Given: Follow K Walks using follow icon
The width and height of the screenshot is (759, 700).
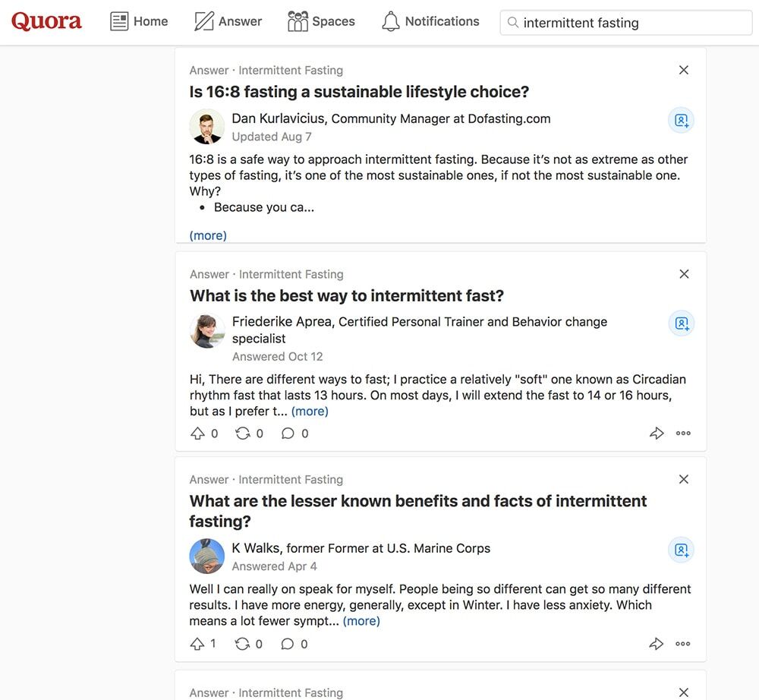Looking at the screenshot, I should click(681, 550).
